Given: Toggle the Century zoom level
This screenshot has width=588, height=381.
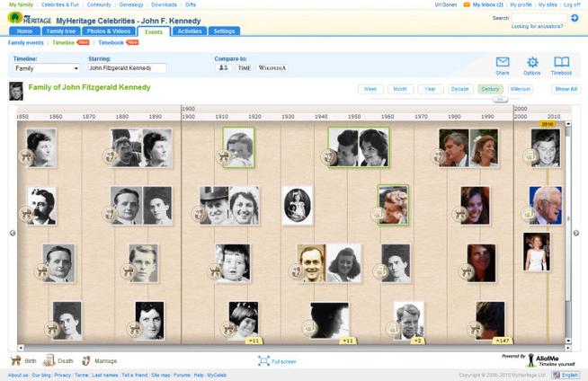Looking at the screenshot, I should coord(490,89).
